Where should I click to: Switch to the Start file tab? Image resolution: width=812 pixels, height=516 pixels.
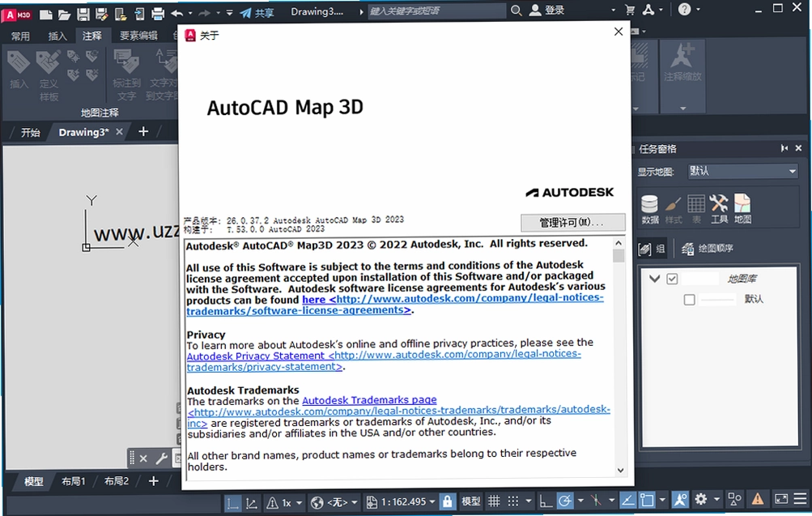point(31,133)
